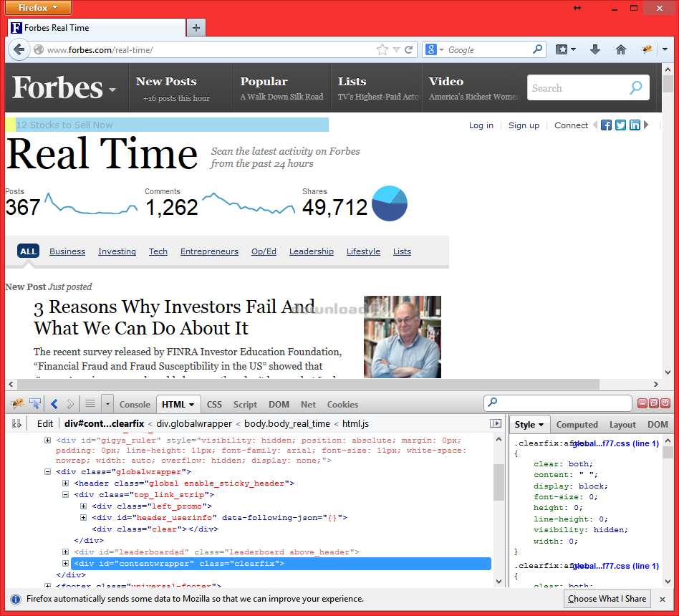Viewport: 679px width, 616px height.
Task: Show previous social connect options arrow
Action: click(595, 125)
